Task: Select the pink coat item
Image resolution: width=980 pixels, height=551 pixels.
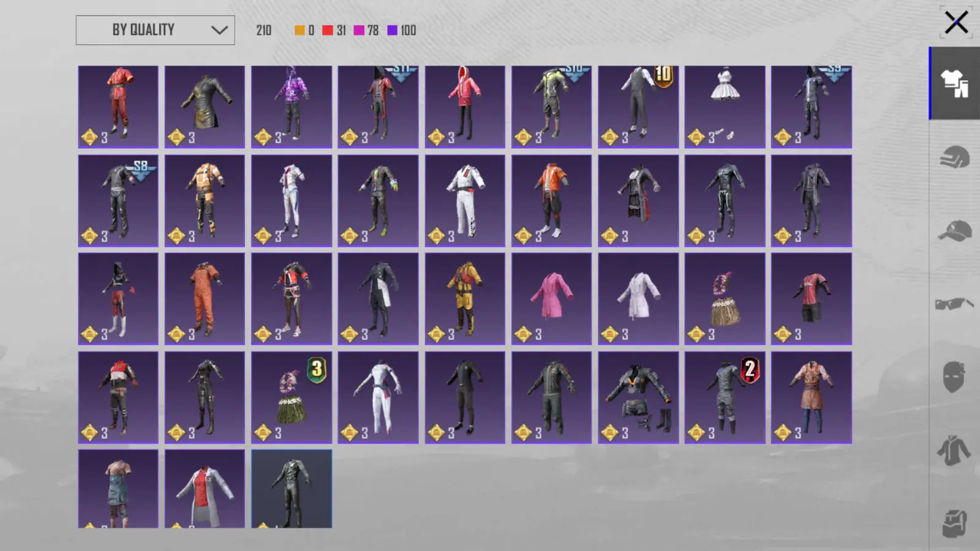Action: pyautogui.click(x=551, y=299)
